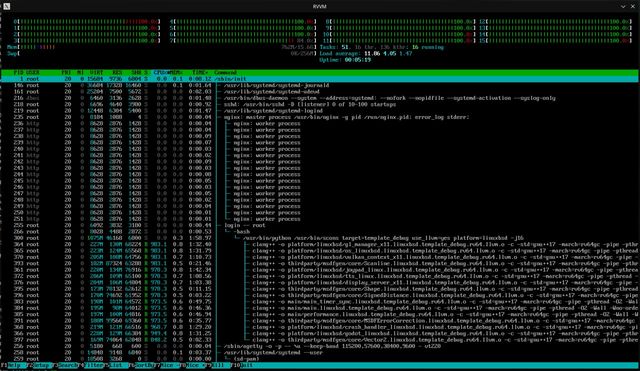Select the clang++ SignedDistance compile row
Viewport: 640px width, 371px height.
tap(320, 295)
